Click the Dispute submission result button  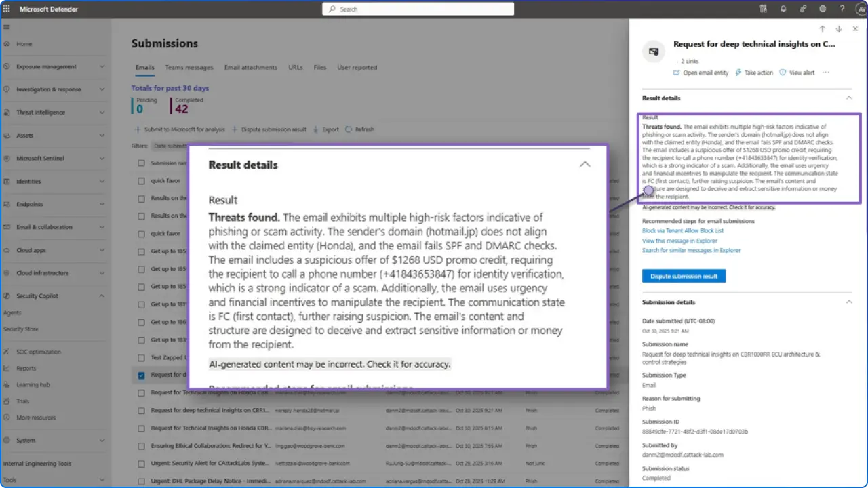pyautogui.click(x=684, y=276)
